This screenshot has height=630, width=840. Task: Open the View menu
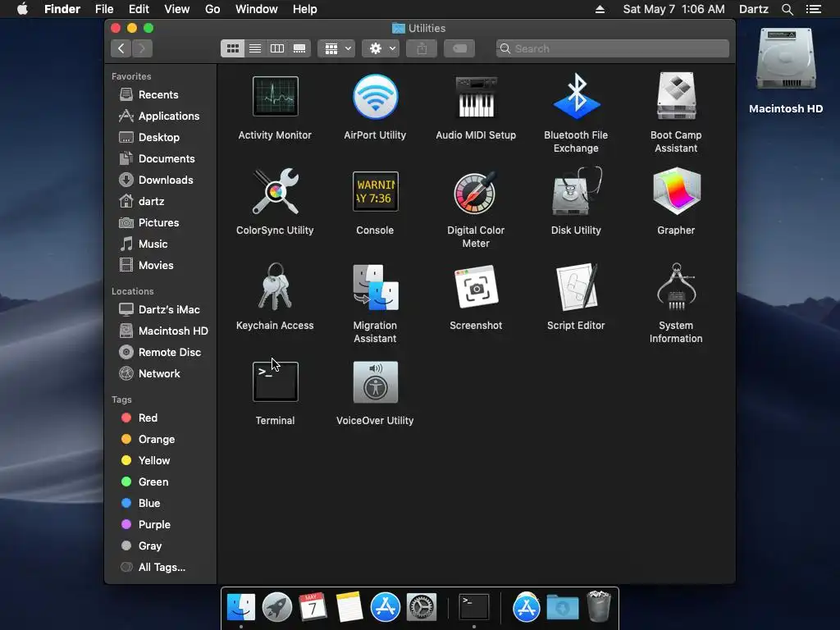click(177, 9)
